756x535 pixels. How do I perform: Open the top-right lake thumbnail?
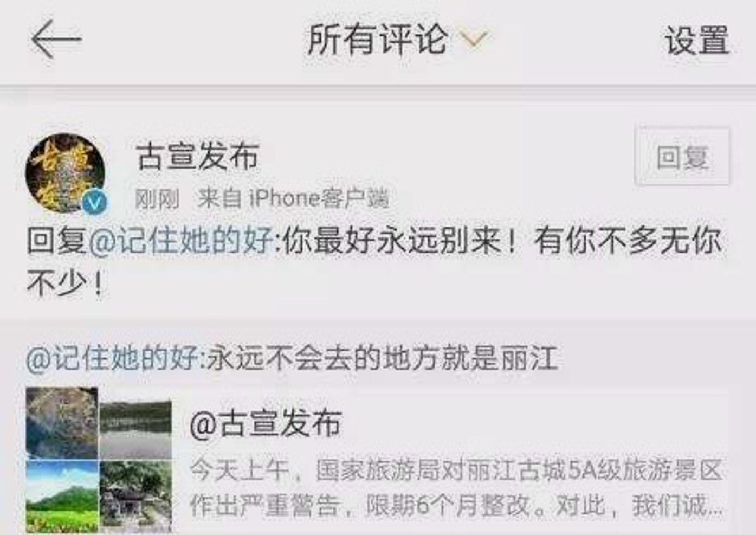click(136, 429)
